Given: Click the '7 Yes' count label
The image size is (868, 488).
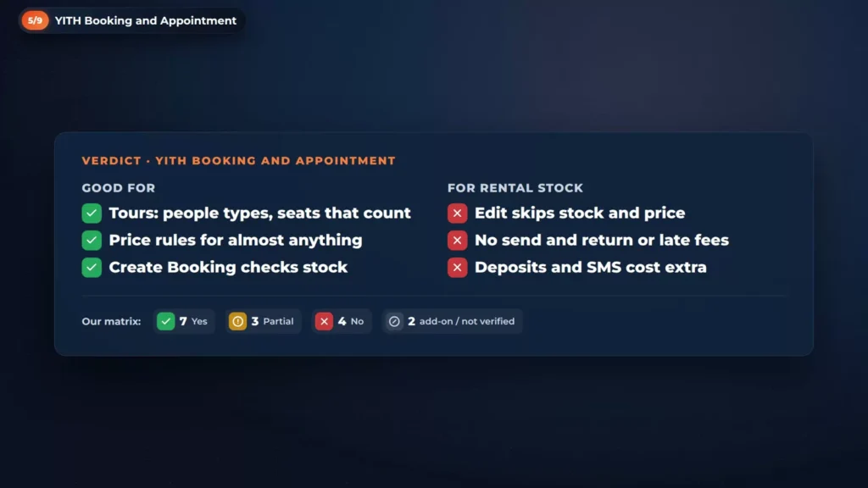Looking at the screenshot, I should (x=193, y=321).
